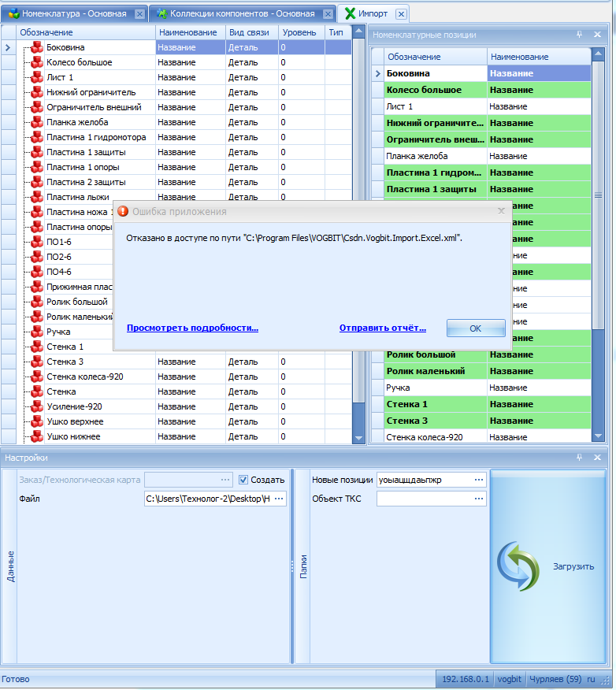Click the icon next to Стенка колеса-920
The image size is (616, 690).
click(37, 377)
